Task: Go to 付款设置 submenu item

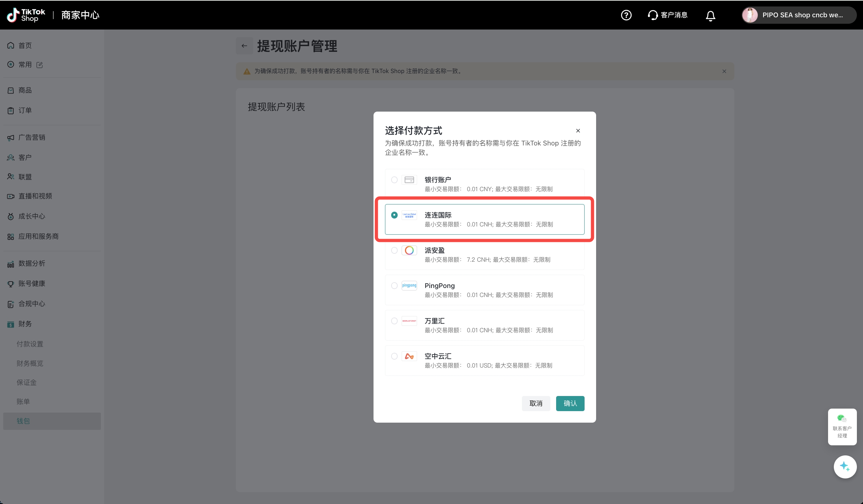Action: point(30,344)
